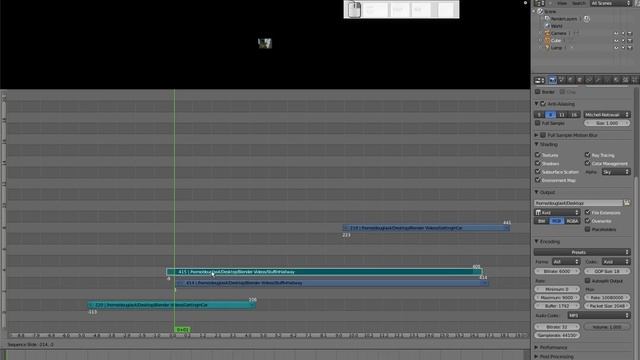
Task: Open the Render properties tab
Action: pos(552,80)
